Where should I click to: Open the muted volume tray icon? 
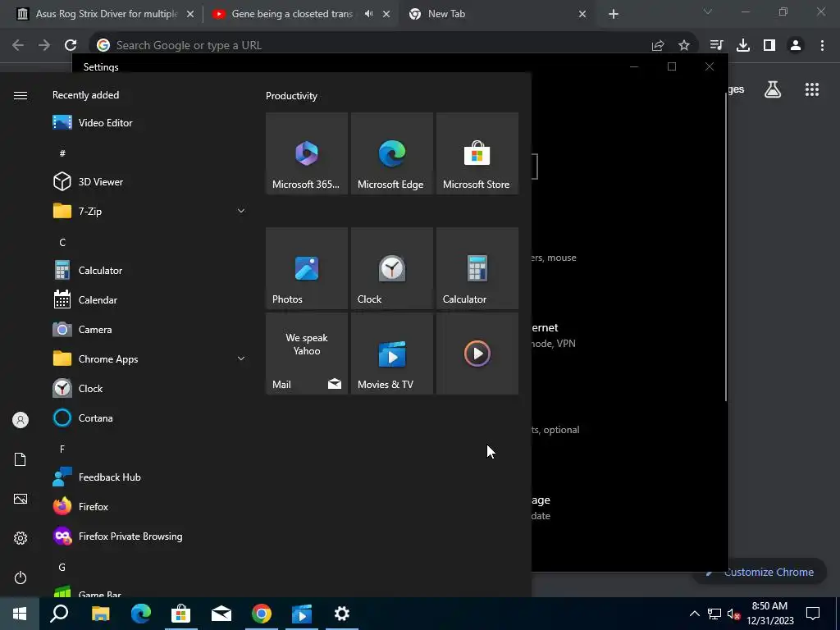click(x=733, y=614)
